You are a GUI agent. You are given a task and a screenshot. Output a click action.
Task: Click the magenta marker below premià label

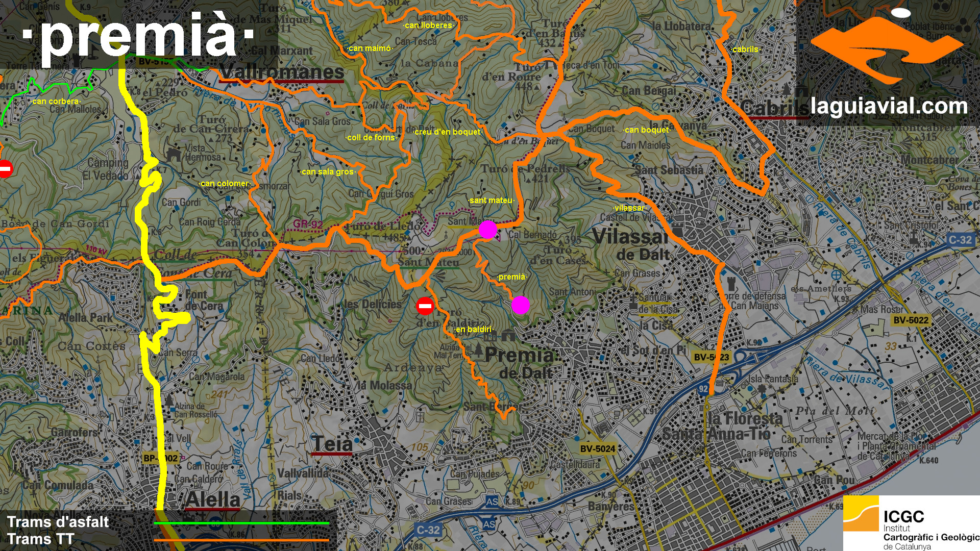521,305
